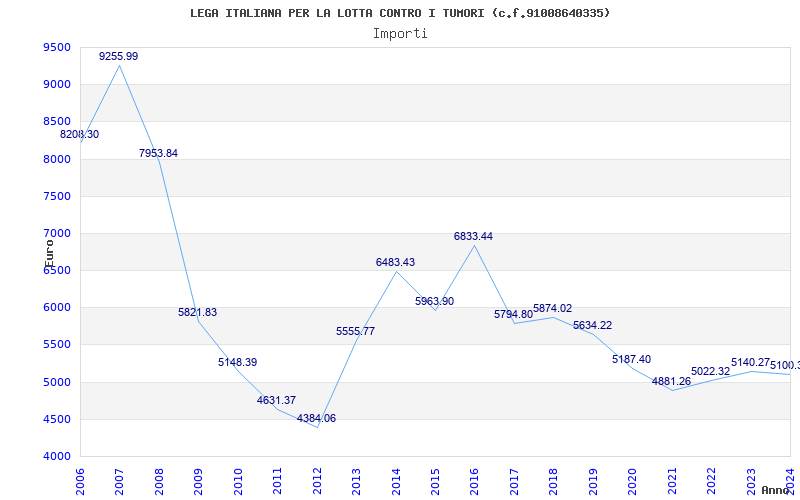Click the 5187.40 data label

[x=632, y=359]
